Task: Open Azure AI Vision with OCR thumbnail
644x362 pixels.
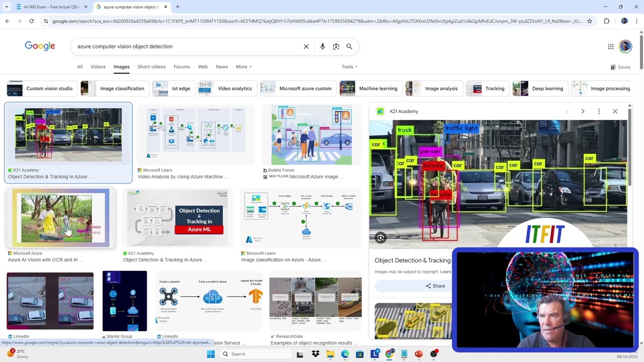Action: 60,218
